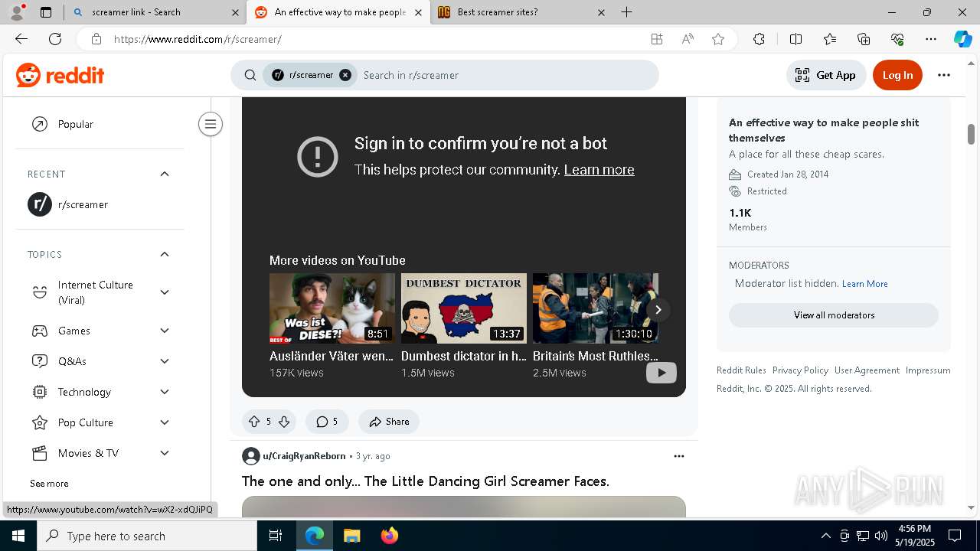Share the post

(x=389, y=422)
